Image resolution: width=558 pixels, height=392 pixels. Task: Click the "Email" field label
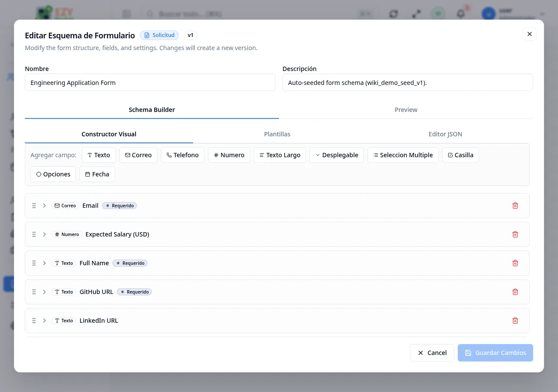click(90, 206)
